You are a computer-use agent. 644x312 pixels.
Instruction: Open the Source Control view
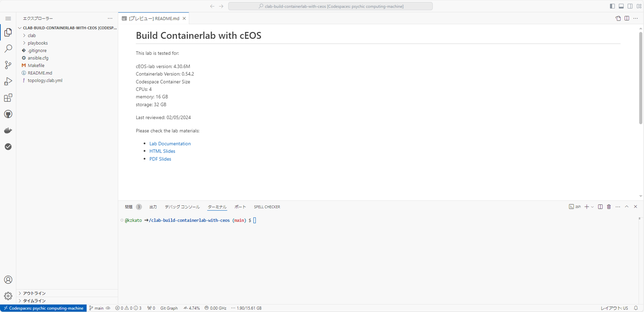[x=8, y=65]
